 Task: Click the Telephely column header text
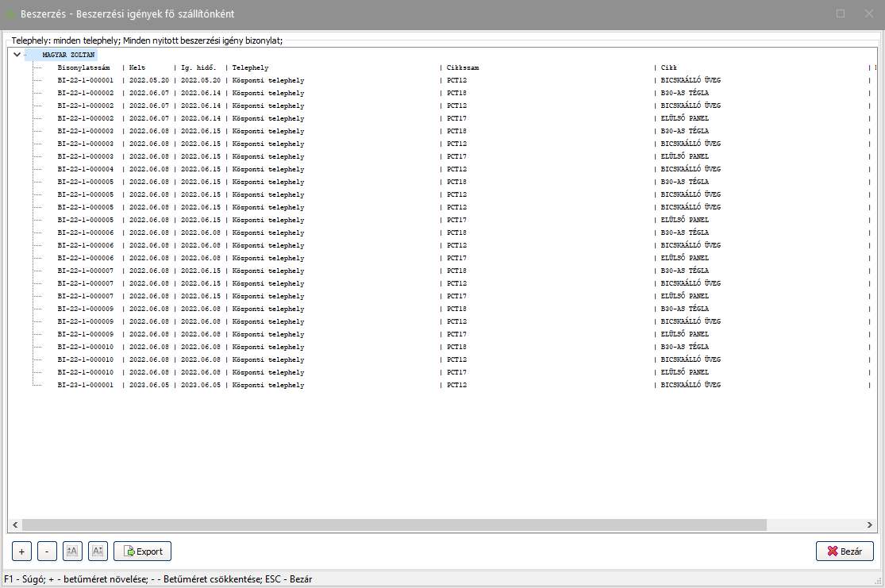click(250, 67)
